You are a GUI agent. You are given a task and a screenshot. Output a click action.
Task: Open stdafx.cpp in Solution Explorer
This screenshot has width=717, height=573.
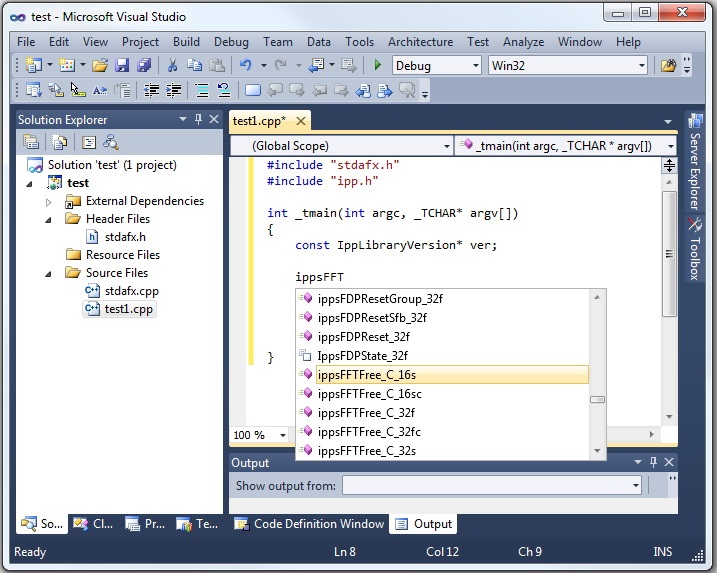pos(131,291)
